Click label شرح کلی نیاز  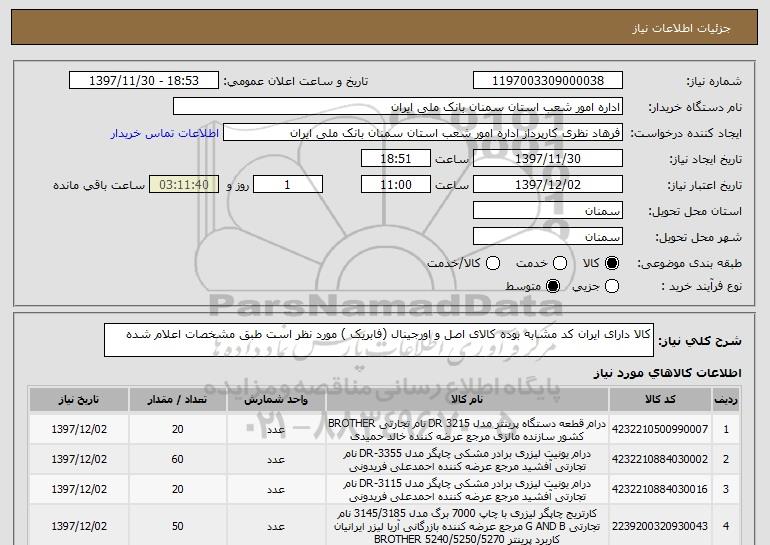point(700,341)
